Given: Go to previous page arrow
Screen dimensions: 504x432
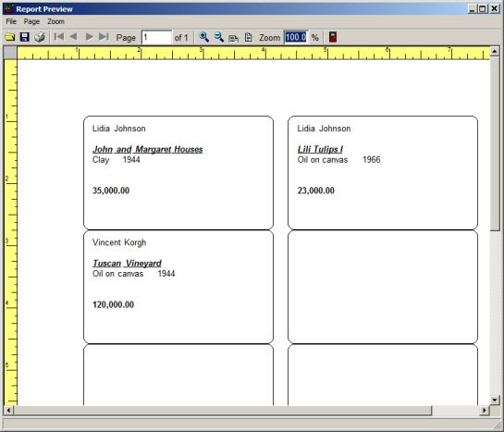Looking at the screenshot, I should (x=74, y=37).
